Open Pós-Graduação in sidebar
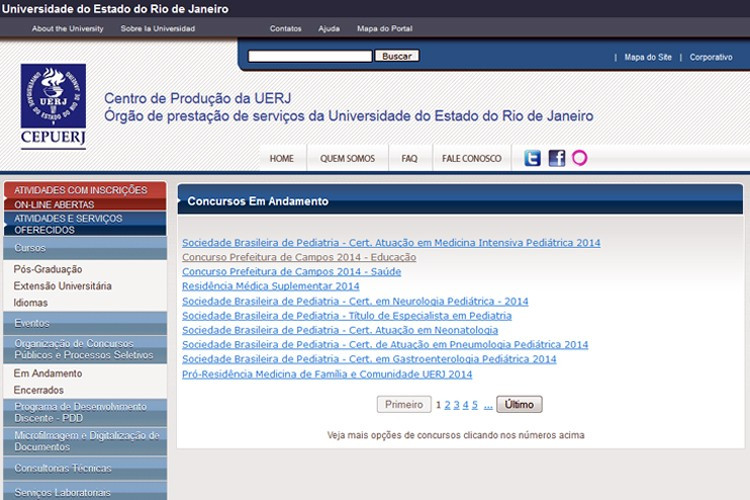Viewport: 750px width, 500px height. [x=48, y=269]
